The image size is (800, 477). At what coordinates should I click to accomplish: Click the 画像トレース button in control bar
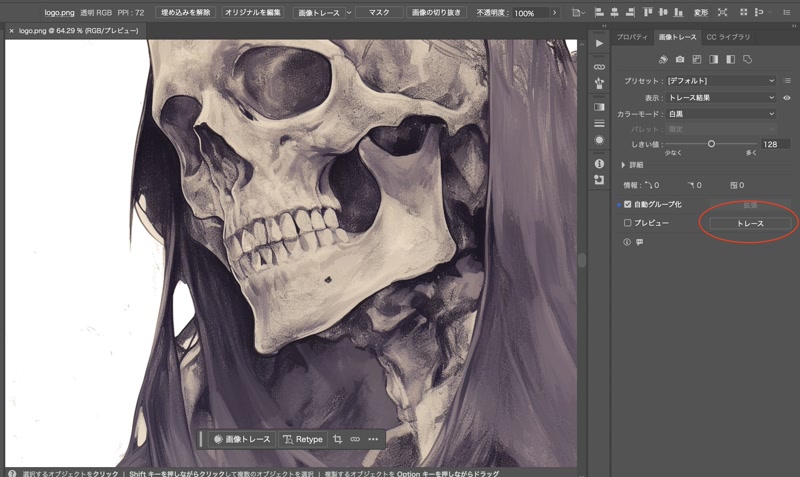[x=319, y=13]
